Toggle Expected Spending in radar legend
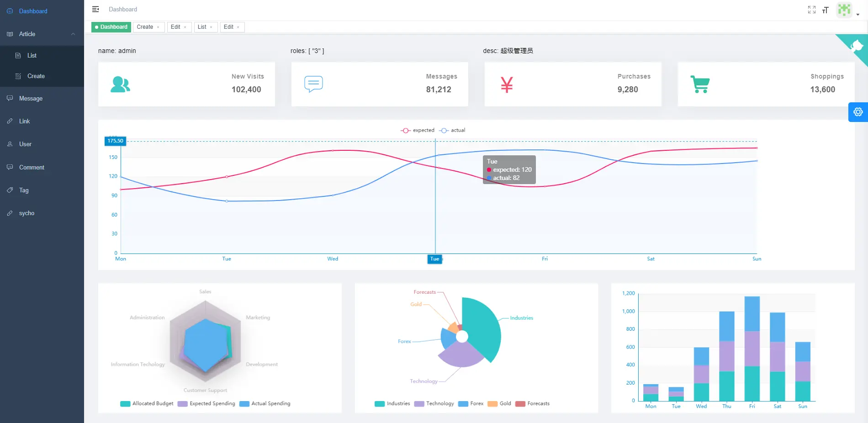The width and height of the screenshot is (868, 423). point(206,403)
